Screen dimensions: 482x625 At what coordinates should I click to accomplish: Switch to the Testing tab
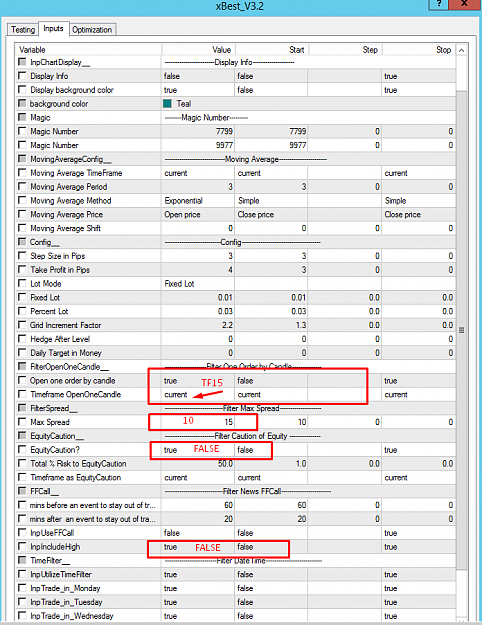click(23, 30)
